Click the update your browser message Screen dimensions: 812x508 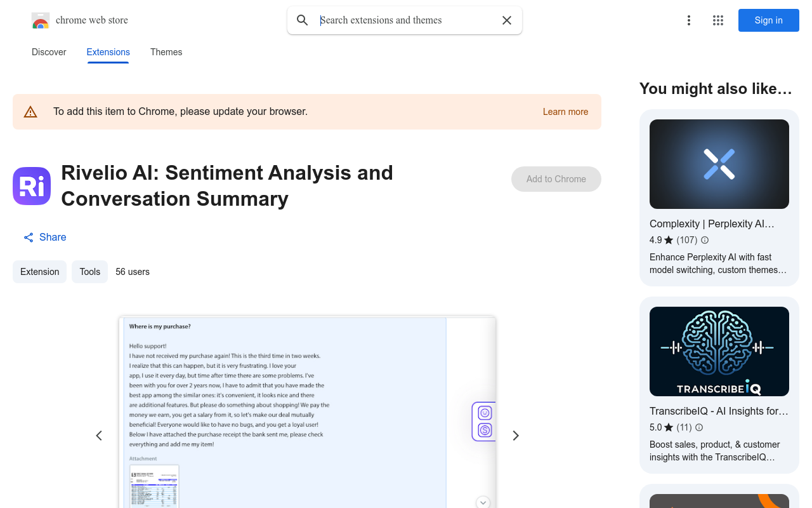tap(180, 112)
